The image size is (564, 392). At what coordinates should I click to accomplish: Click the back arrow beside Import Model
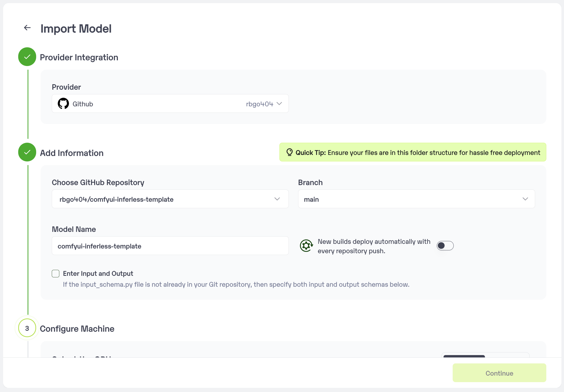pos(27,28)
